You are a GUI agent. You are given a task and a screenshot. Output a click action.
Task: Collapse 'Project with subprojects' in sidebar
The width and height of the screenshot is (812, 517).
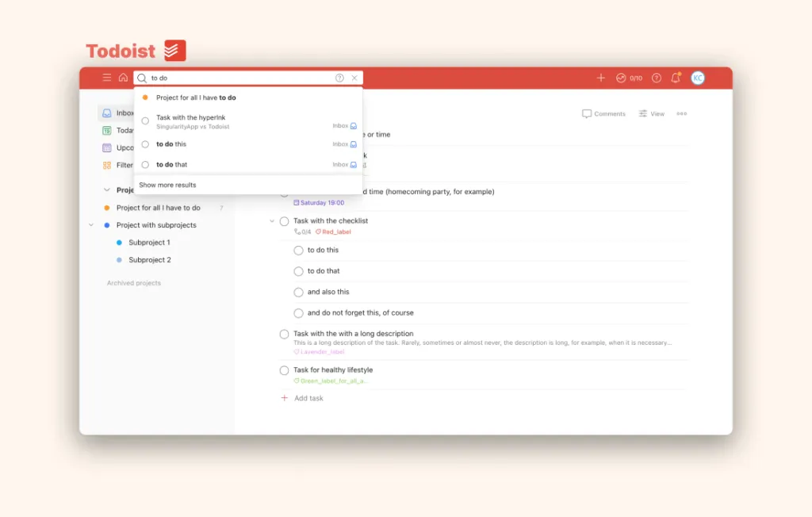click(x=91, y=224)
